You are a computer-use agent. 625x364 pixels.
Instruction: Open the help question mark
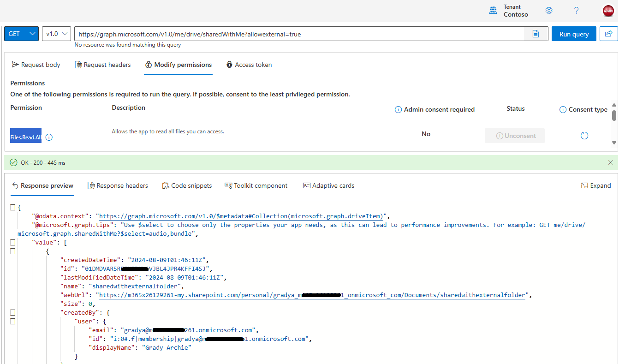pos(577,11)
